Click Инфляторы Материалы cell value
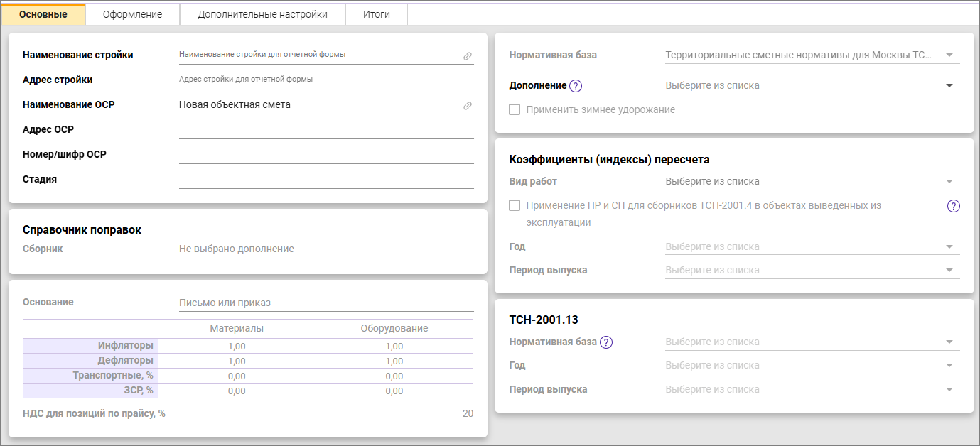Viewport: 980px width, 446px height. pos(237,347)
